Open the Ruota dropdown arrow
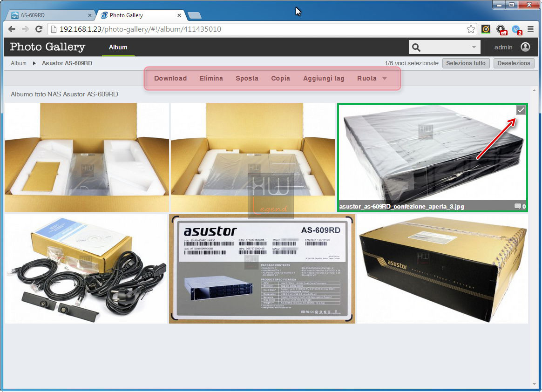Screen dimensions: 542x392 (384, 79)
